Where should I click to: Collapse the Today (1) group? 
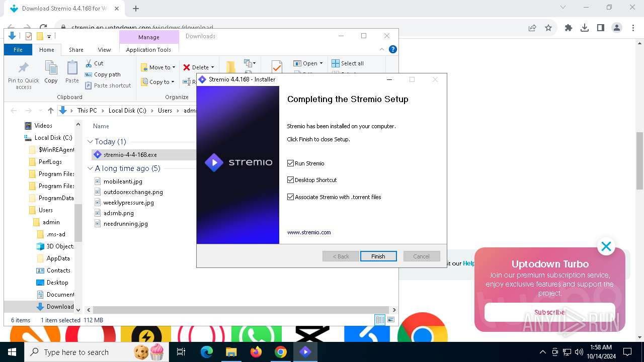point(91,142)
